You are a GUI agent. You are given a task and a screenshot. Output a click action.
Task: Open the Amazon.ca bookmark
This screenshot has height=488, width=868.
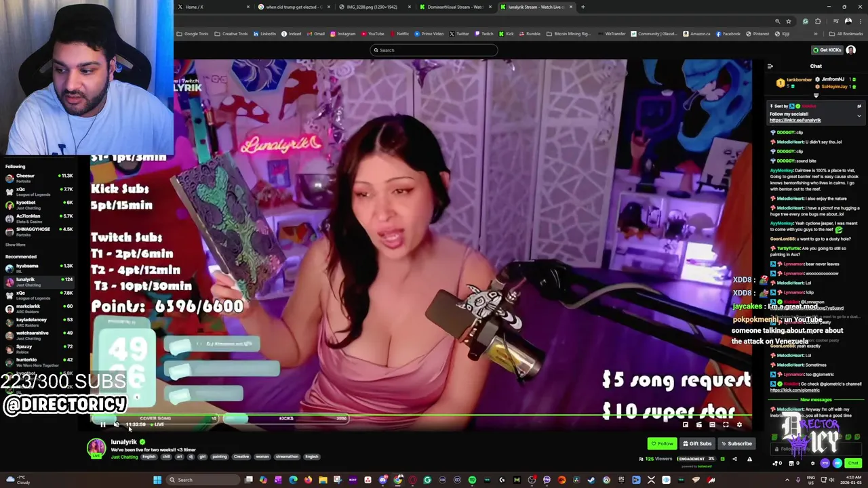tap(697, 34)
